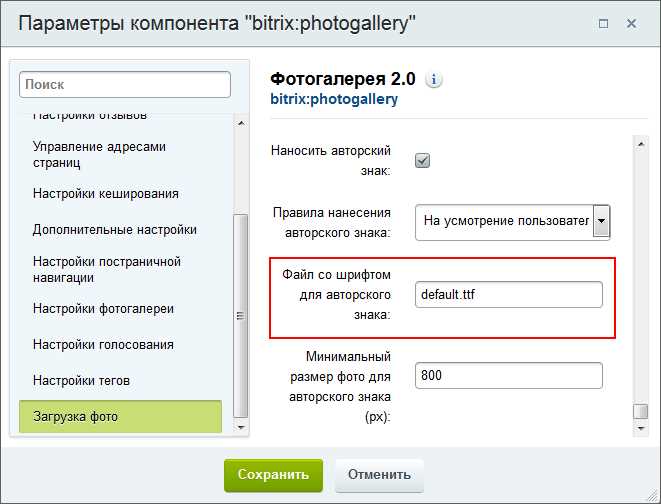This screenshot has width=661, height=504.
Task: Toggle the Наносить авторский знак checkbox
Action: [422, 161]
